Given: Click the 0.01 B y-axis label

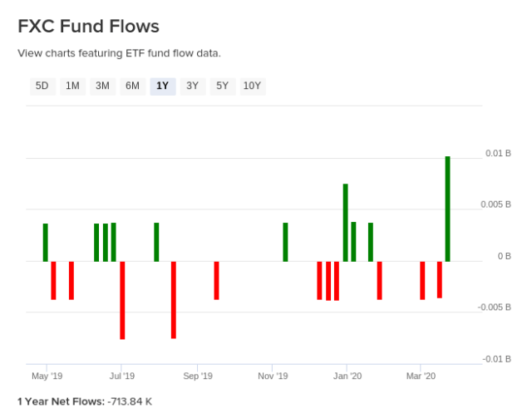Looking at the screenshot, I should pyautogui.click(x=498, y=154).
